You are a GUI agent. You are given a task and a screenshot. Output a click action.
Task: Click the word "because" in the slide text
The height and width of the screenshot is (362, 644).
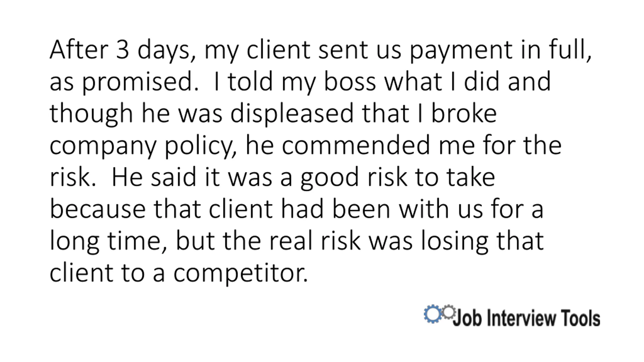[98, 209]
